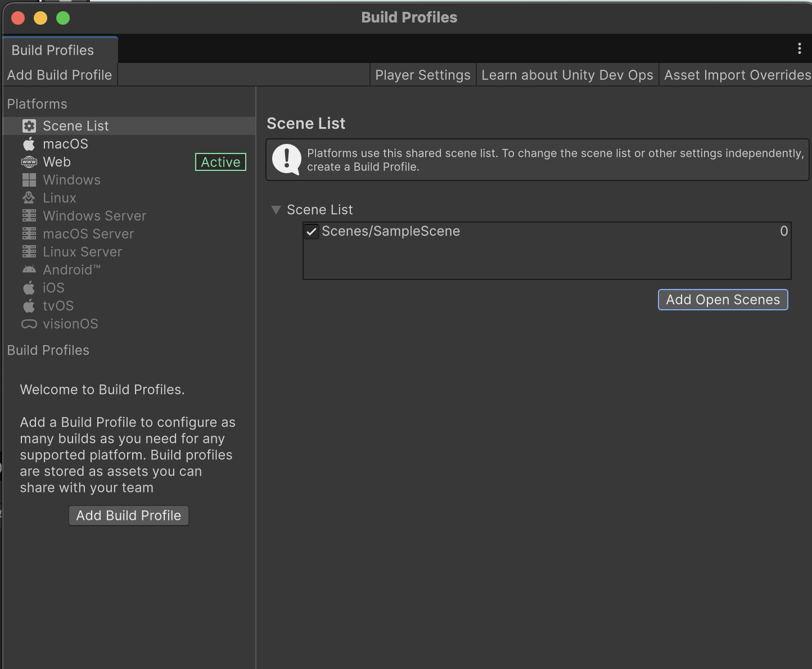This screenshot has width=812, height=669.
Task: Select the macOS Server platform
Action: coord(129,234)
